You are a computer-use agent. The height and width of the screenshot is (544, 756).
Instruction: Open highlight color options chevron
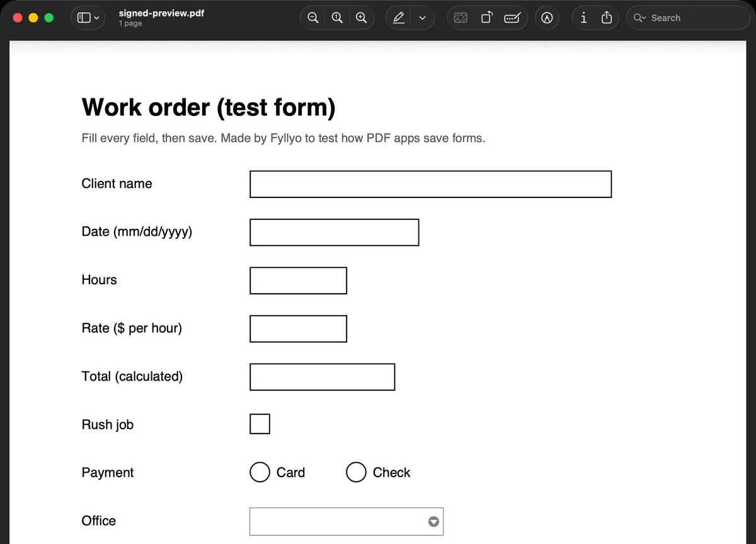(422, 18)
